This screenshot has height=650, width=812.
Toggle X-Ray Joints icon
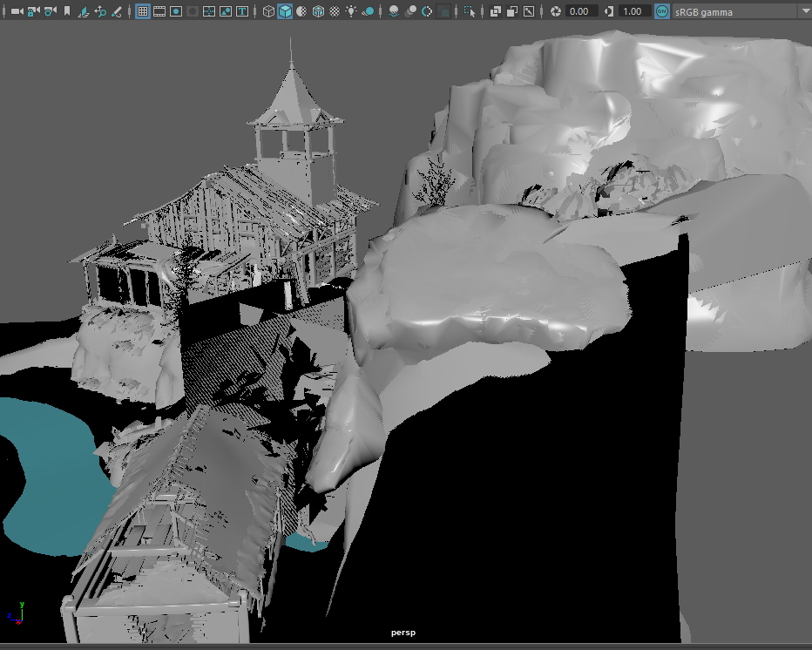coord(529,11)
